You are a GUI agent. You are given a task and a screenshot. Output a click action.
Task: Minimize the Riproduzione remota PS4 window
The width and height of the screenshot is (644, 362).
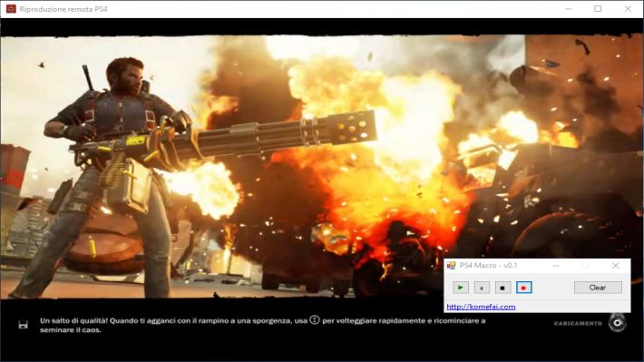pos(568,9)
